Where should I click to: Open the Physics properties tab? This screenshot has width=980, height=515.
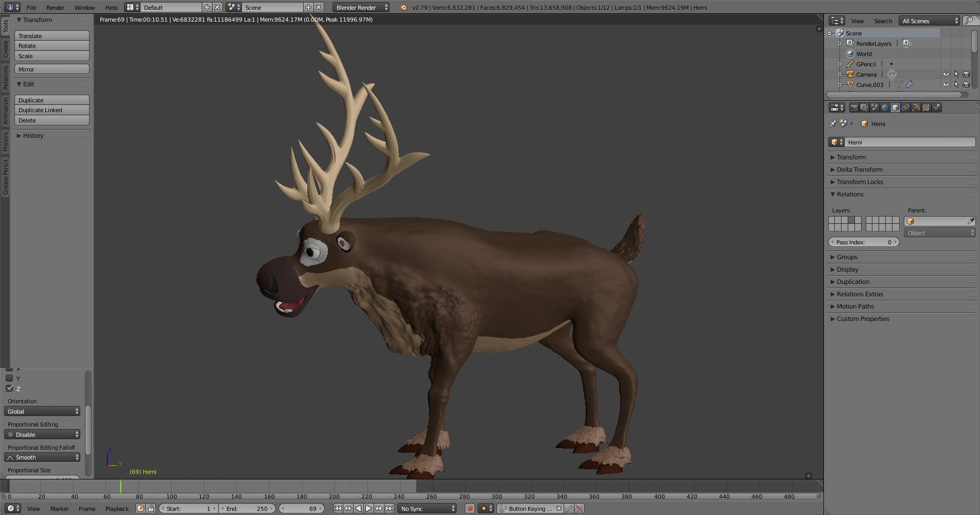(x=936, y=108)
